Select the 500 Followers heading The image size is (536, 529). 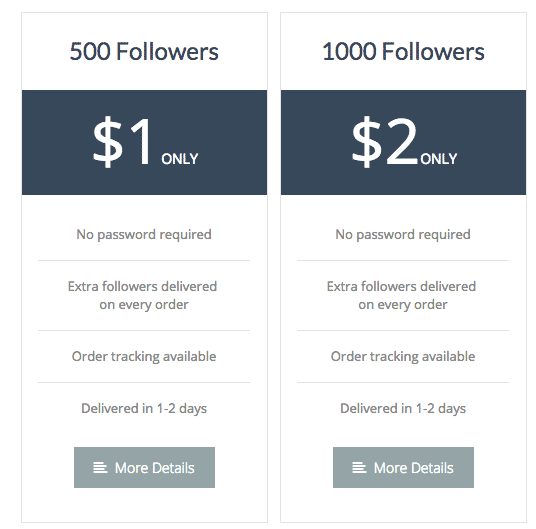144,52
